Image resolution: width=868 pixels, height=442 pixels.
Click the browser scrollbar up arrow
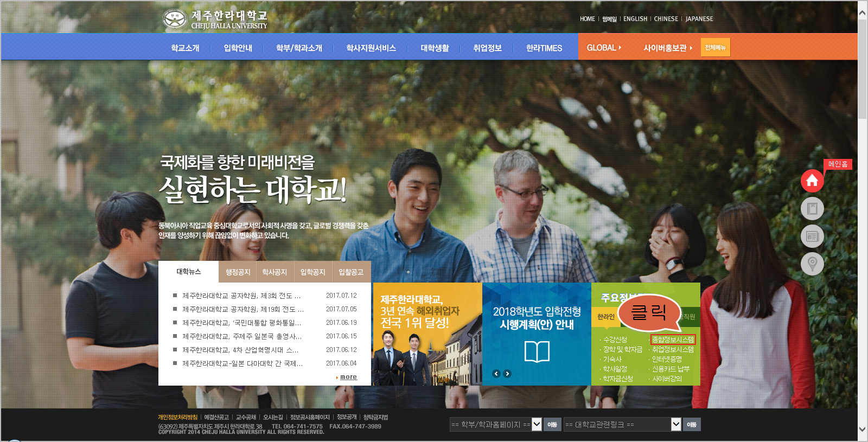(863, 11)
